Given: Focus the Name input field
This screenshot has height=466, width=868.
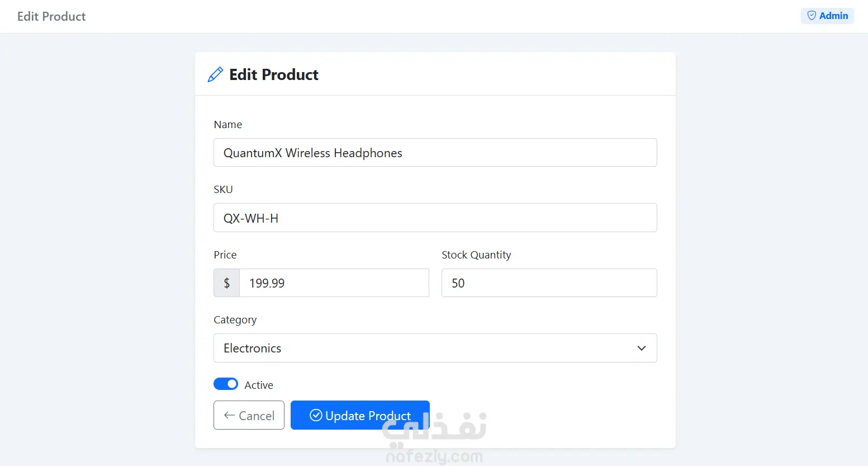Looking at the screenshot, I should tap(435, 152).
